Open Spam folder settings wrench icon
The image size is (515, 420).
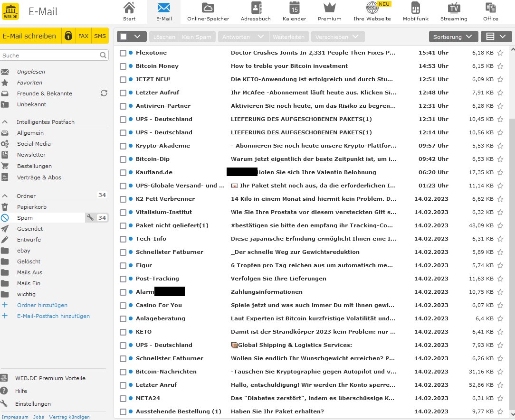pyautogui.click(x=90, y=217)
